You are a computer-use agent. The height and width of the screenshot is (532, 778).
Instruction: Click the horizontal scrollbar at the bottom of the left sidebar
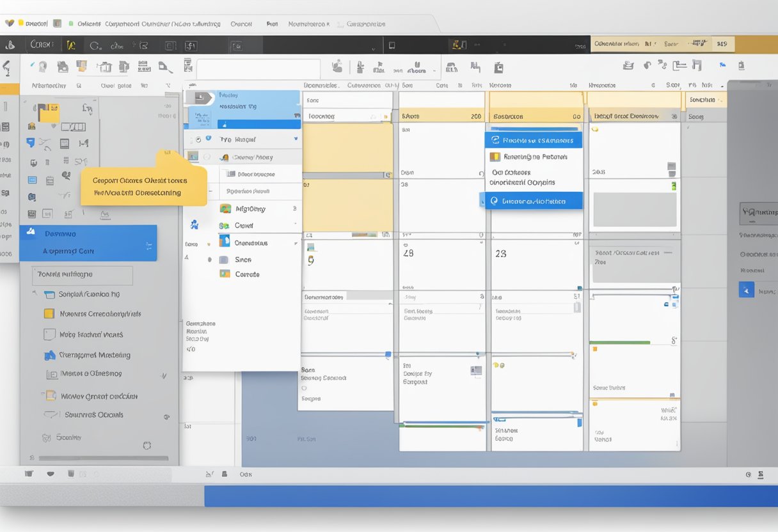pos(104,458)
